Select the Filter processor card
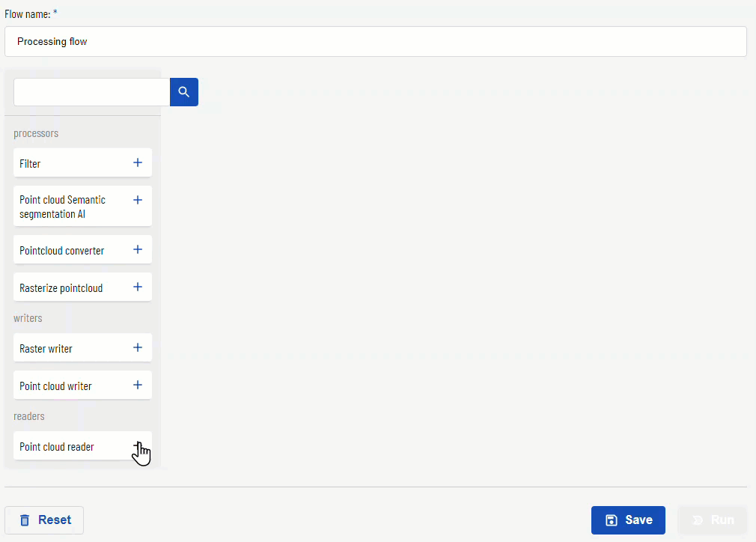Screen dimensions: 756x542 (x=82, y=163)
